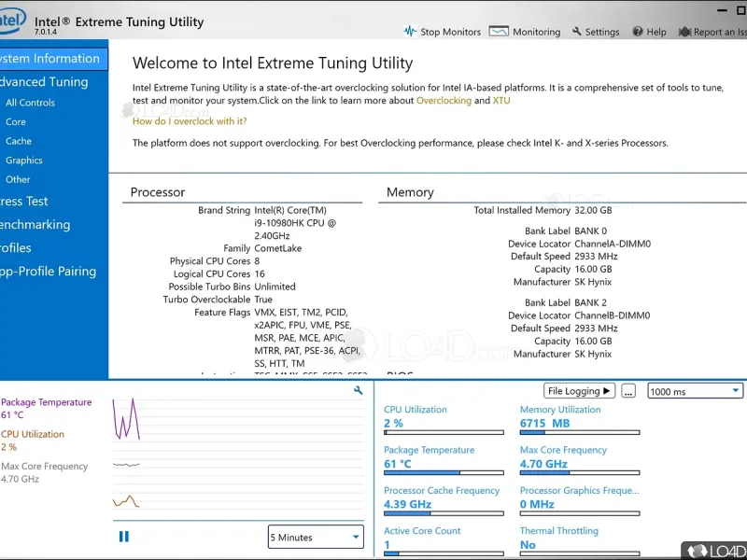747x560 pixels.
Task: Open 'How do I overclock with it?' link
Action: coord(190,121)
